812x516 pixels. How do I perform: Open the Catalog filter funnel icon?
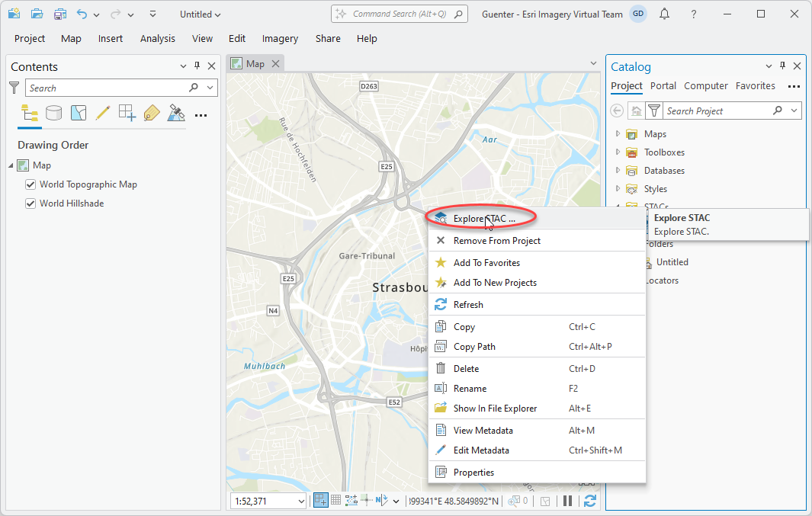tap(653, 111)
